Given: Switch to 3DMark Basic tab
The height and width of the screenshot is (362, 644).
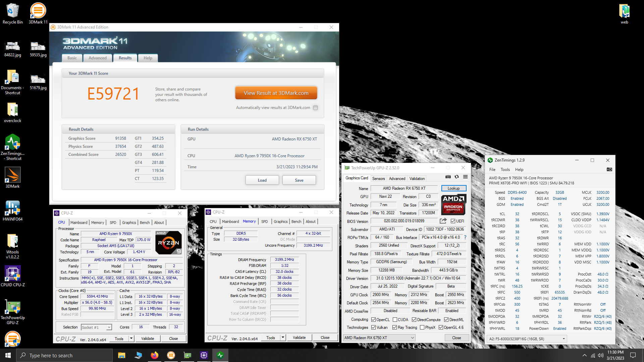Looking at the screenshot, I should tap(72, 58).
